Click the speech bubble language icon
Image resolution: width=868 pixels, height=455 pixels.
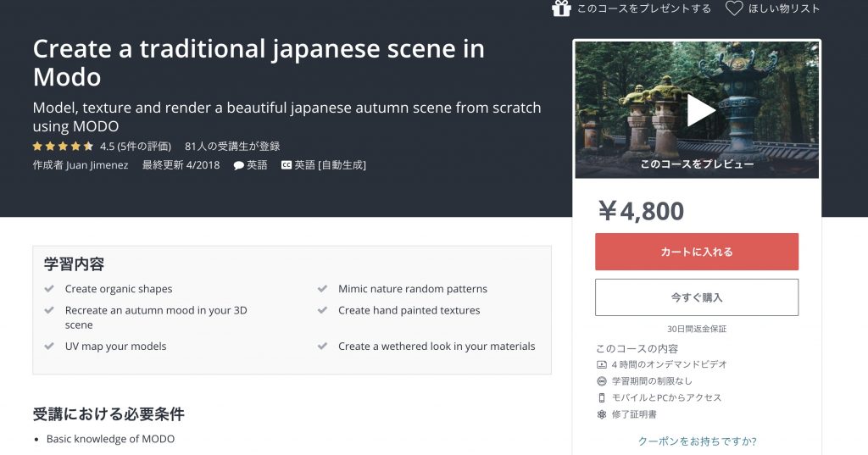(x=239, y=165)
